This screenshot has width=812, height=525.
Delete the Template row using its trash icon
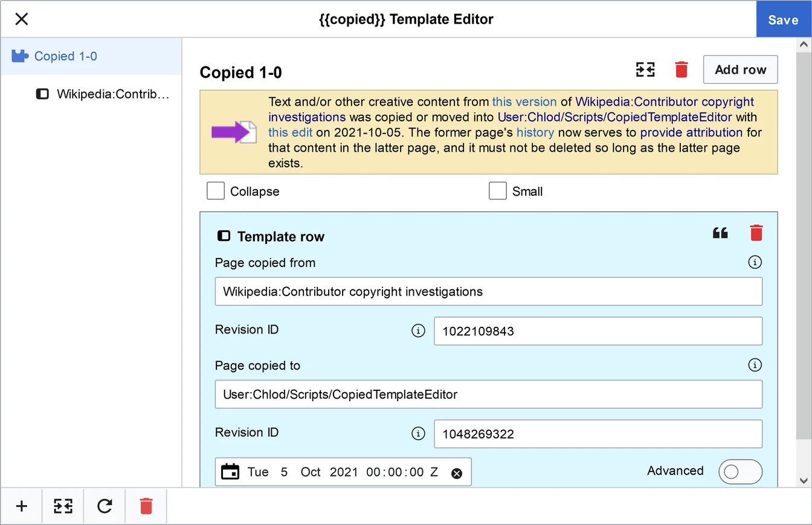coord(756,232)
